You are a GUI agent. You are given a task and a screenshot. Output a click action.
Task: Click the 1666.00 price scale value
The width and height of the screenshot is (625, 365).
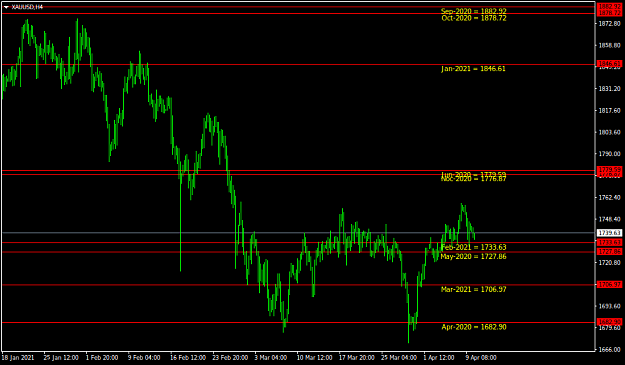tap(609, 349)
